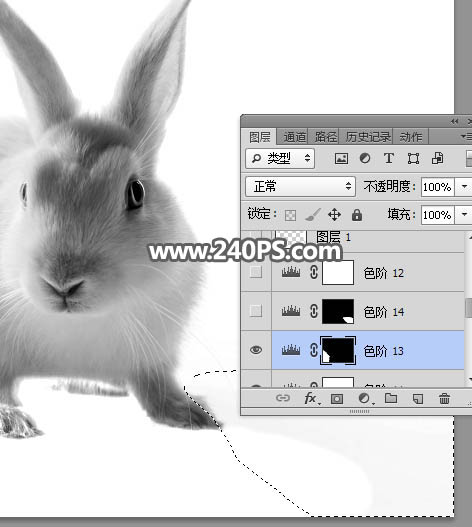Image resolution: width=472 pixels, height=527 pixels.
Task: Filter layers by shape icon
Action: click(413, 158)
